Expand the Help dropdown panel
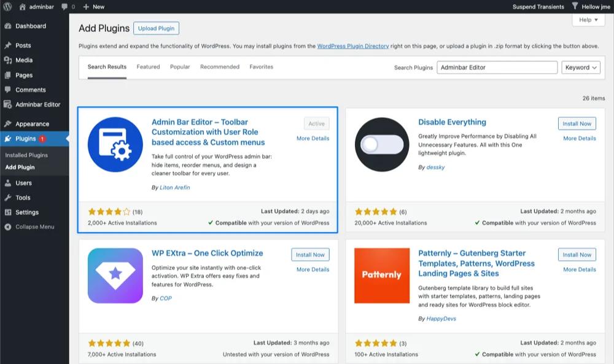Image resolution: width=614 pixels, height=364 pixels. [587, 20]
